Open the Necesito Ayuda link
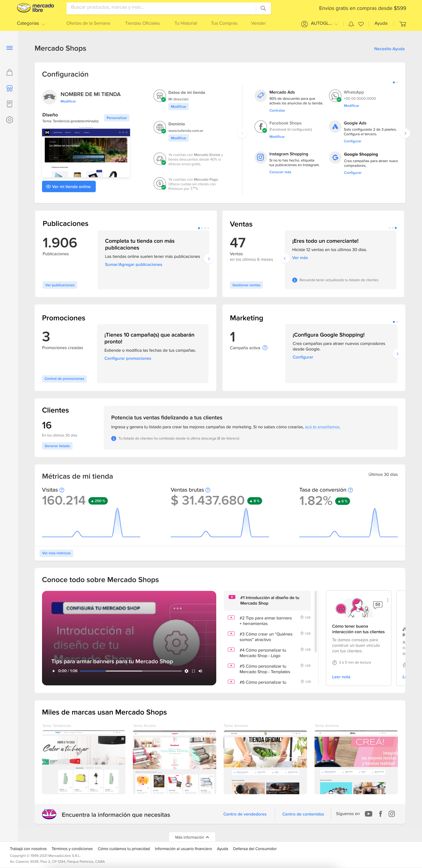 pos(389,49)
